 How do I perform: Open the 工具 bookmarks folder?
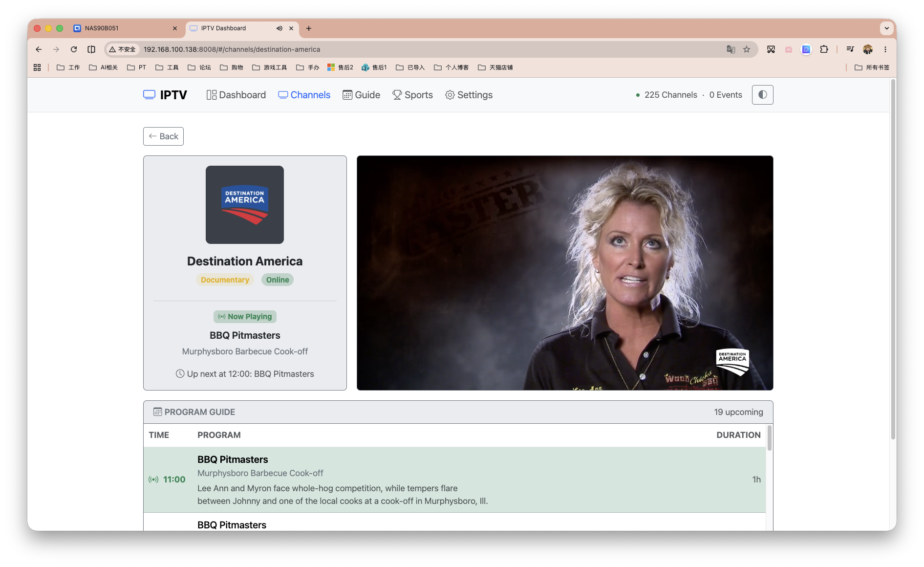coord(167,67)
